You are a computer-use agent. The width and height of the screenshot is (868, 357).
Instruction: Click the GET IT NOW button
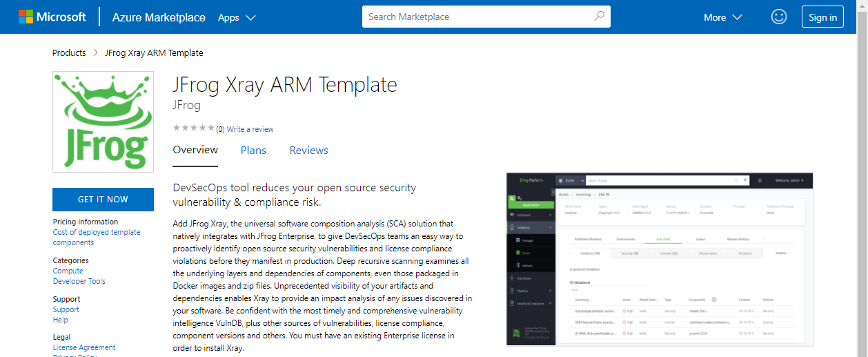coord(103,199)
